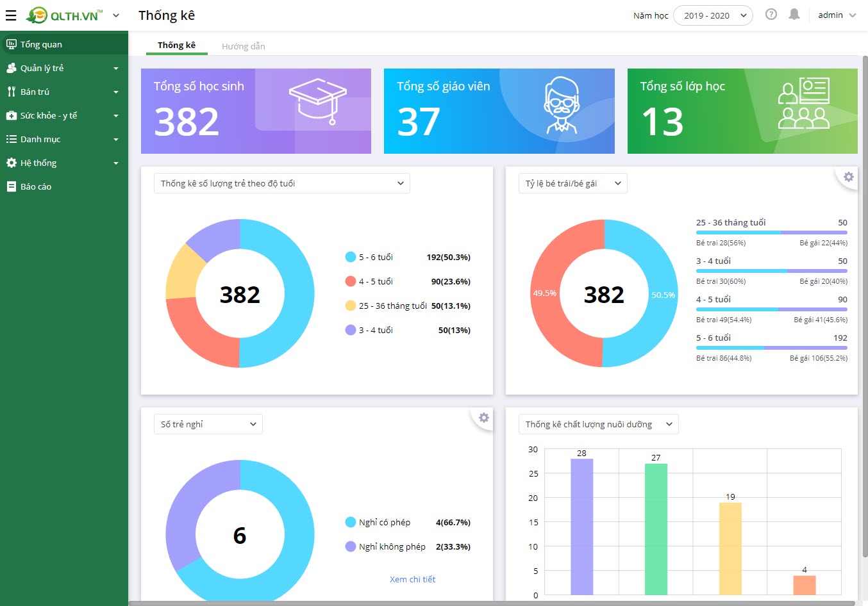Toggle the 4 - 5 tuổi legend dot
The height and width of the screenshot is (606, 868).
[x=351, y=281]
